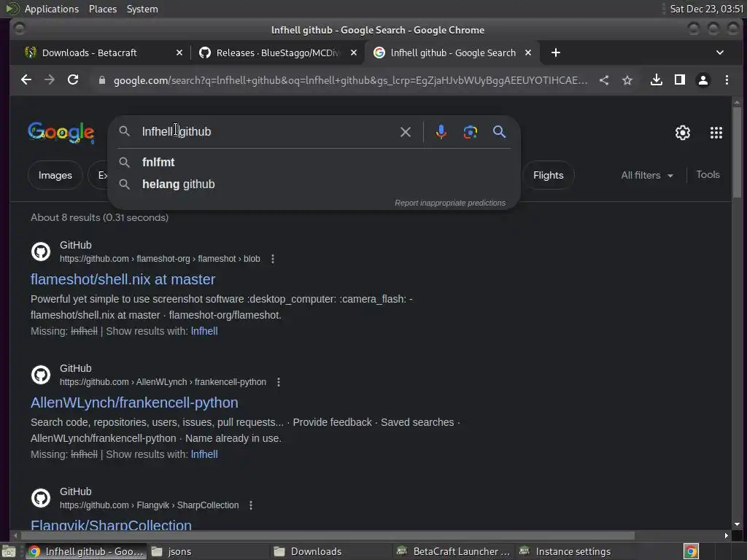747x560 pixels.
Task: Go back to previous page
Action: (x=26, y=80)
